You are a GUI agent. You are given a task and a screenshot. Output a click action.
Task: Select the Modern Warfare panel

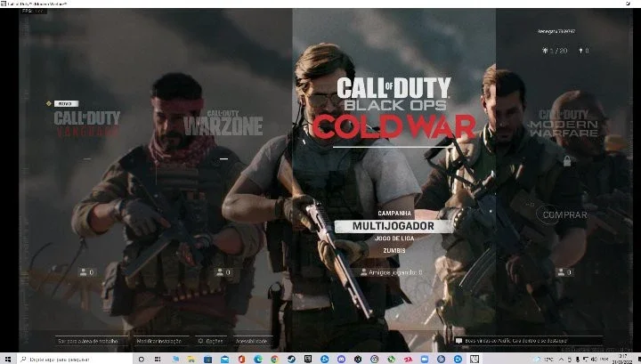pyautogui.click(x=564, y=124)
